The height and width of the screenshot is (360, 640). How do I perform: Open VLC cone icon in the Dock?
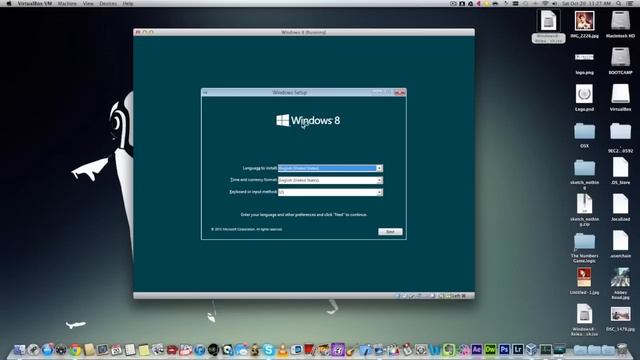[282, 349]
